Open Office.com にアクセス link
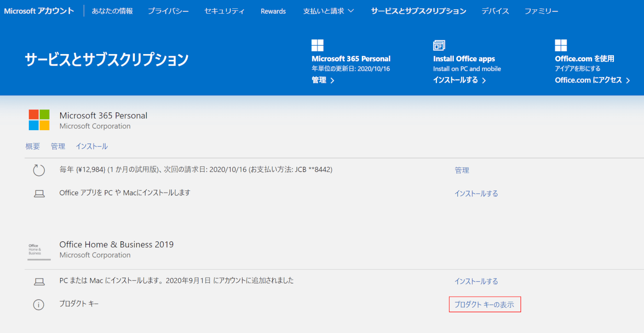This screenshot has height=333, width=644. 593,80
